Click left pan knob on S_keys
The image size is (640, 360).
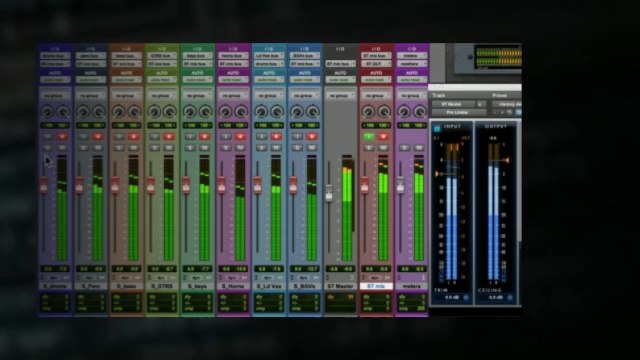190,111
